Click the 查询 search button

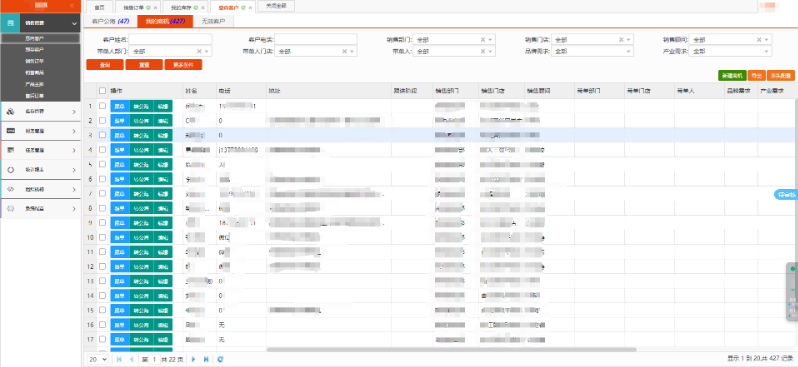(x=105, y=65)
